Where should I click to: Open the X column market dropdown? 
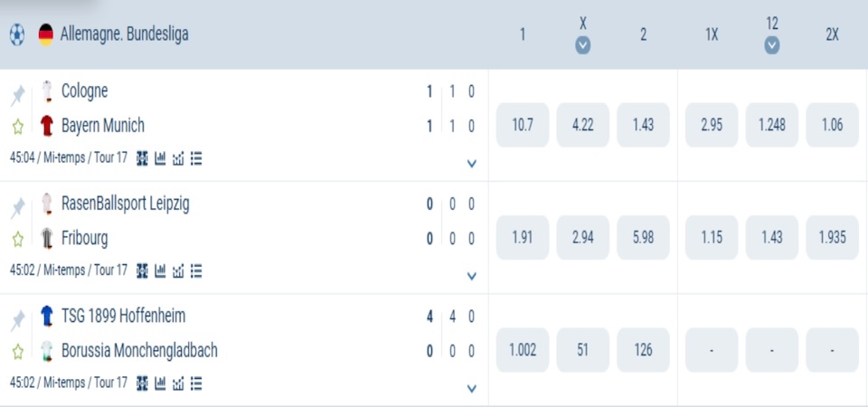(583, 45)
